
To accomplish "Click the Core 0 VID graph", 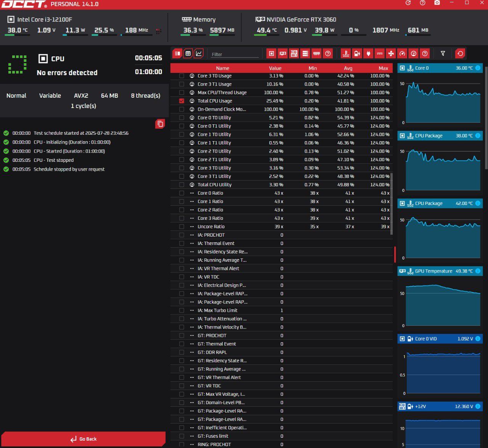I will 440,370.
